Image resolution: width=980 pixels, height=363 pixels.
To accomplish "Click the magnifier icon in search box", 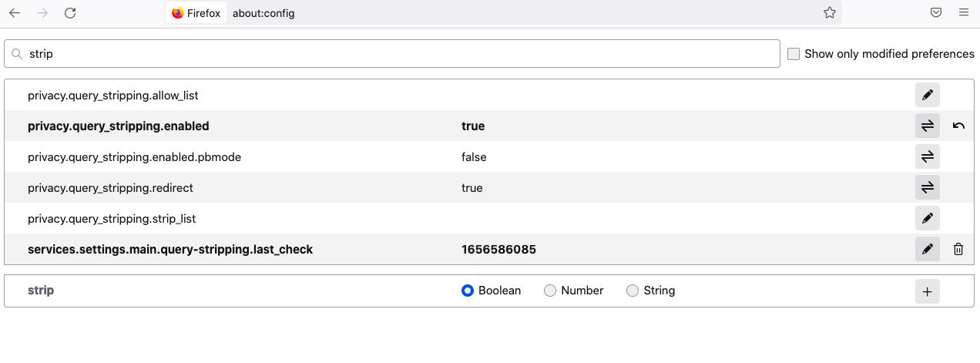I will 17,54.
